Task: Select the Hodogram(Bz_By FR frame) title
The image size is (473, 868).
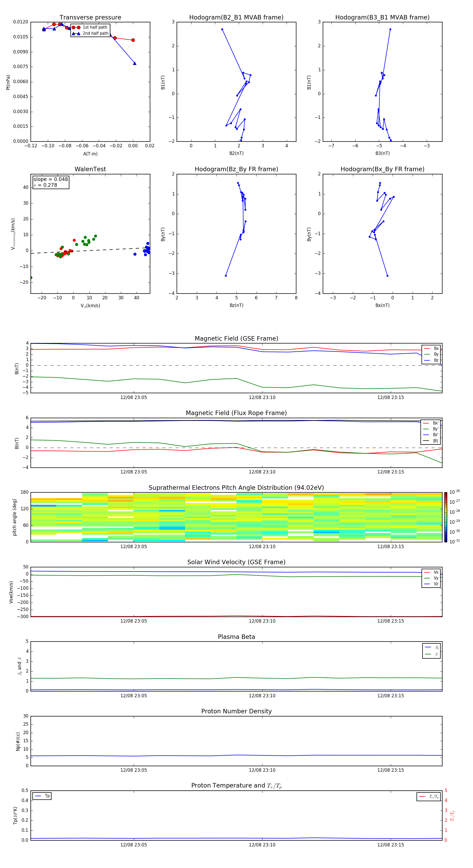Action: pos(236,169)
